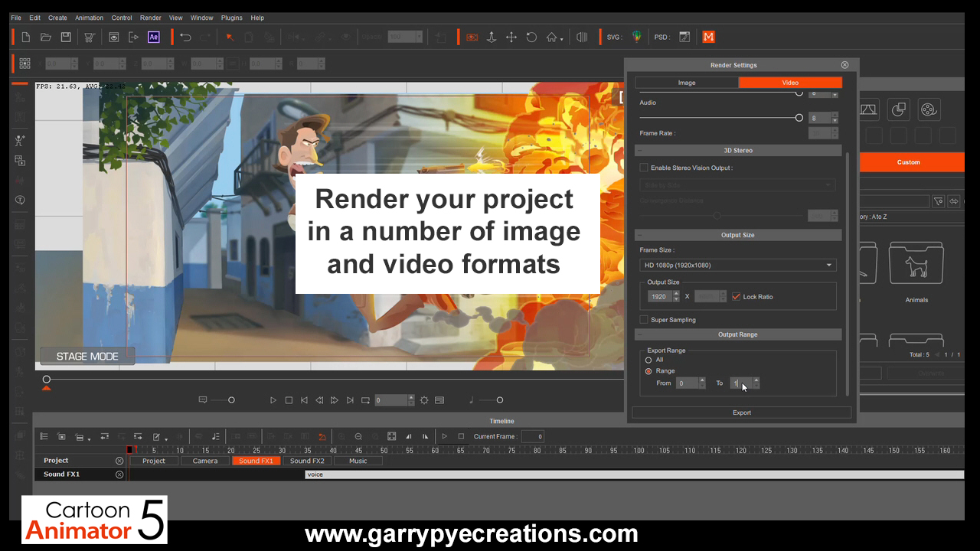980x551 pixels.
Task: Click the Export arrow icon in toolbar
Action: click(x=133, y=37)
